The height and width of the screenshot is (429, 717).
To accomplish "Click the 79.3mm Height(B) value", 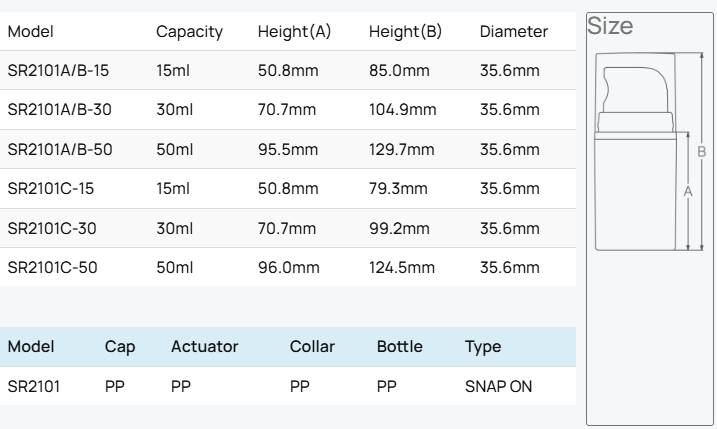I will coord(398,189).
